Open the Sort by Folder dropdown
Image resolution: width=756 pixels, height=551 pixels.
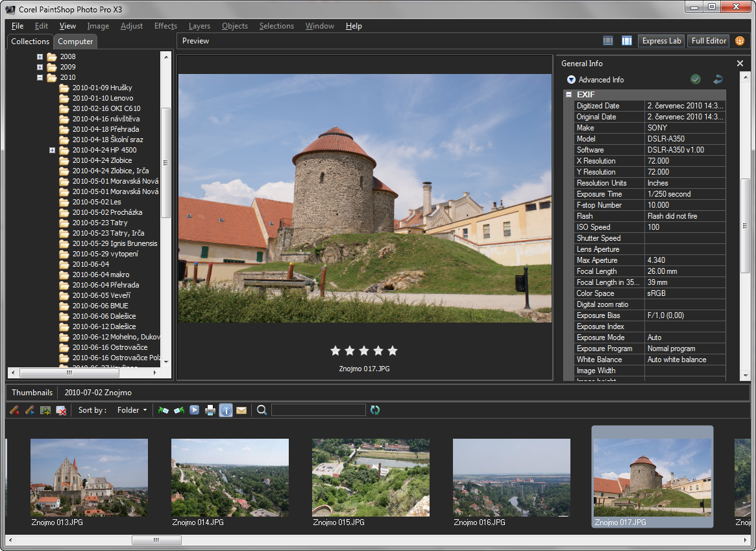[132, 410]
